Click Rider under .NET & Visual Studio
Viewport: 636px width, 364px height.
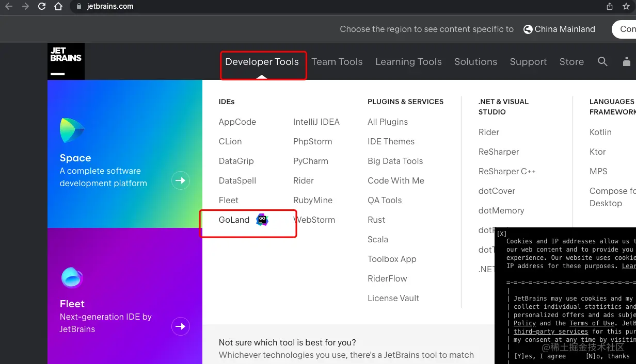click(489, 132)
